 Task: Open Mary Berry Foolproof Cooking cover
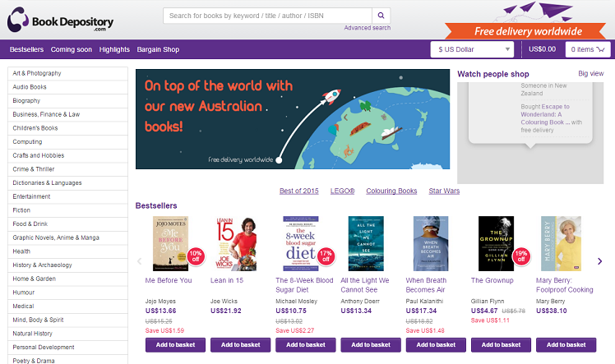pyautogui.click(x=562, y=243)
